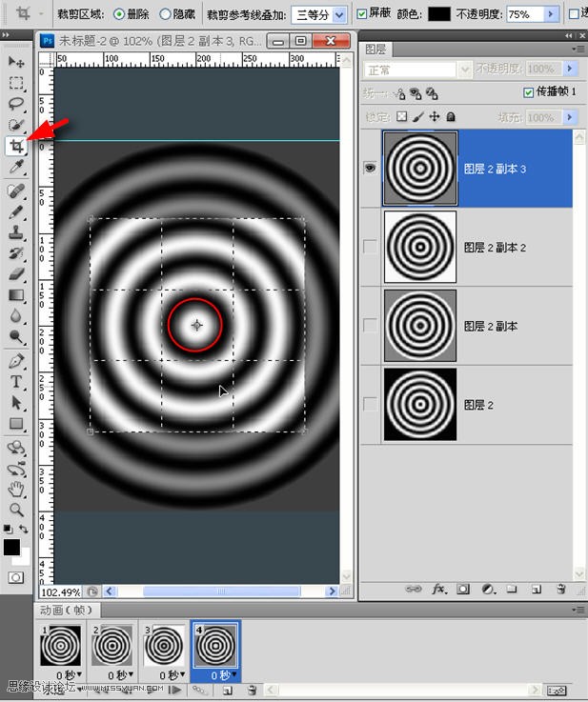
Task: Open the layer fill slider arrow
Action: [570, 117]
